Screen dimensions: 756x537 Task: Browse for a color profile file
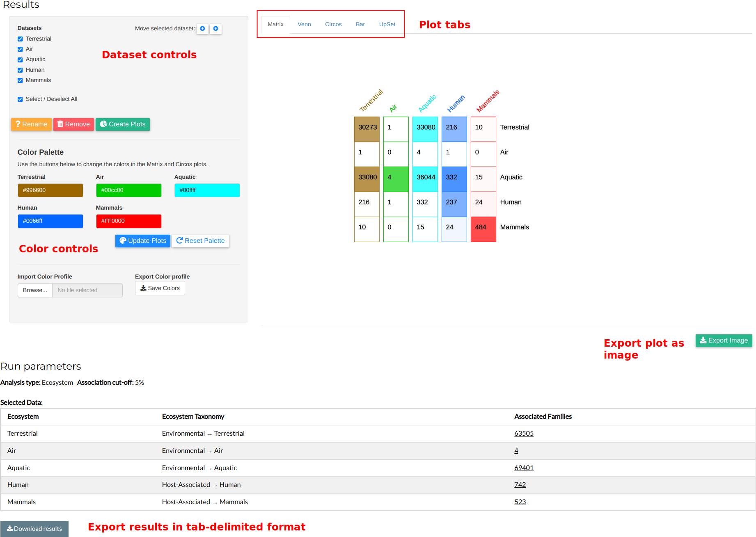(35, 290)
